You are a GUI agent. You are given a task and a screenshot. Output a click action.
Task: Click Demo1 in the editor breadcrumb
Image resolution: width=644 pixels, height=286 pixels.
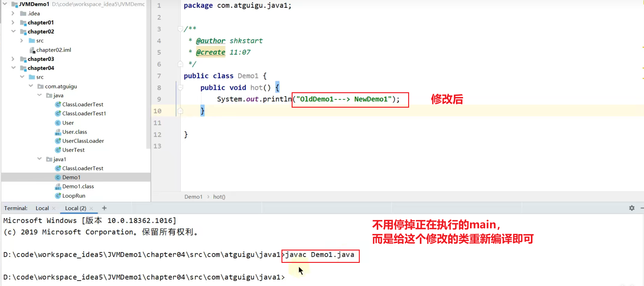click(193, 197)
